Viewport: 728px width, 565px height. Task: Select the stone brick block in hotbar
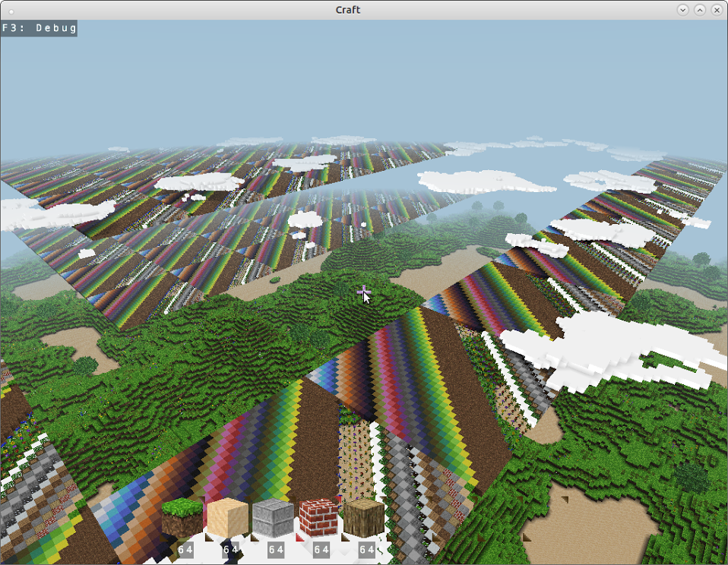tap(273, 518)
